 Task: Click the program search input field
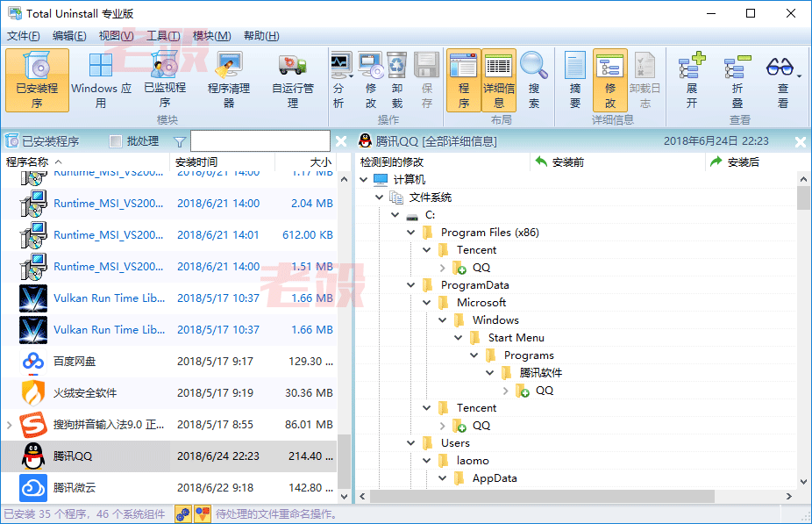(260, 141)
